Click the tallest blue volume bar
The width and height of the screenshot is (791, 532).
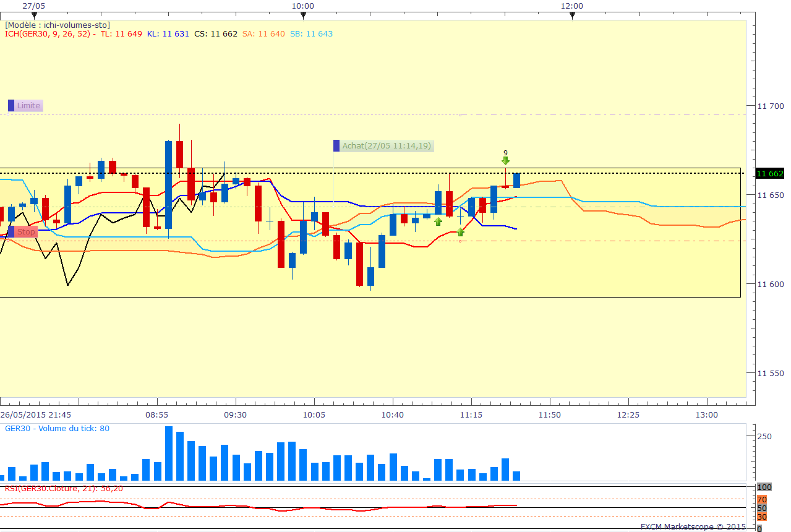168,453
